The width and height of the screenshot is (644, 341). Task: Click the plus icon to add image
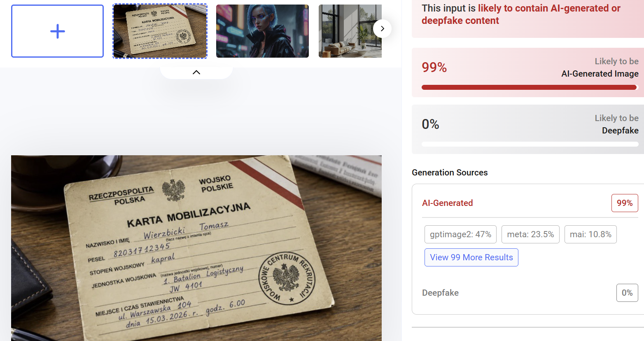pyautogui.click(x=57, y=31)
